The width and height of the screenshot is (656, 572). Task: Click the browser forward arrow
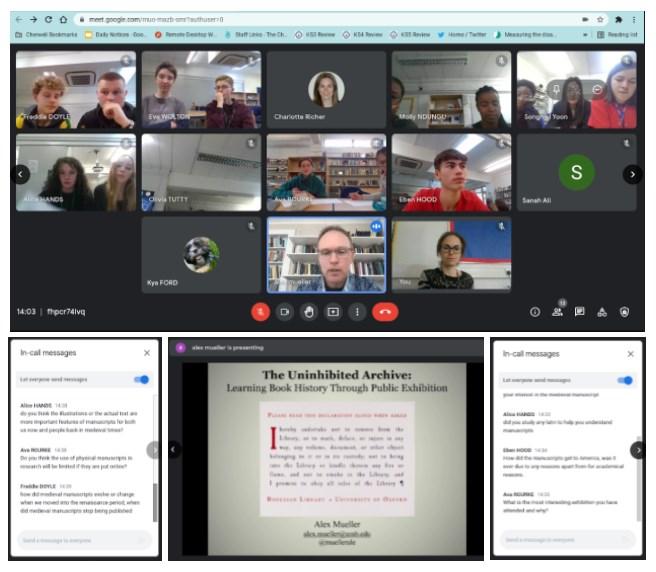click(33, 19)
